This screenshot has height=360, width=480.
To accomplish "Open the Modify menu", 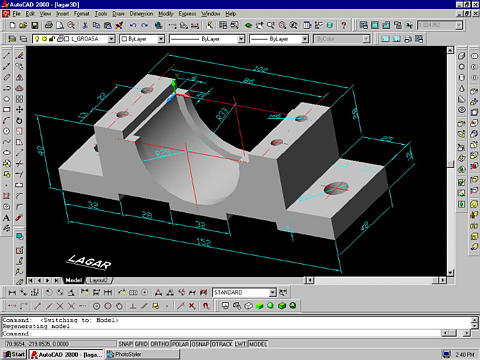I will [x=166, y=14].
